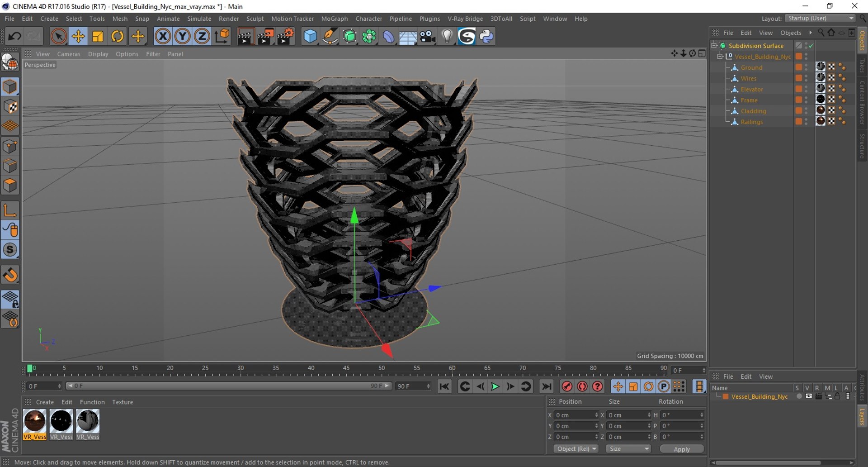Open the Size mode dropdown
This screenshot has width=868, height=467.
point(628,449)
